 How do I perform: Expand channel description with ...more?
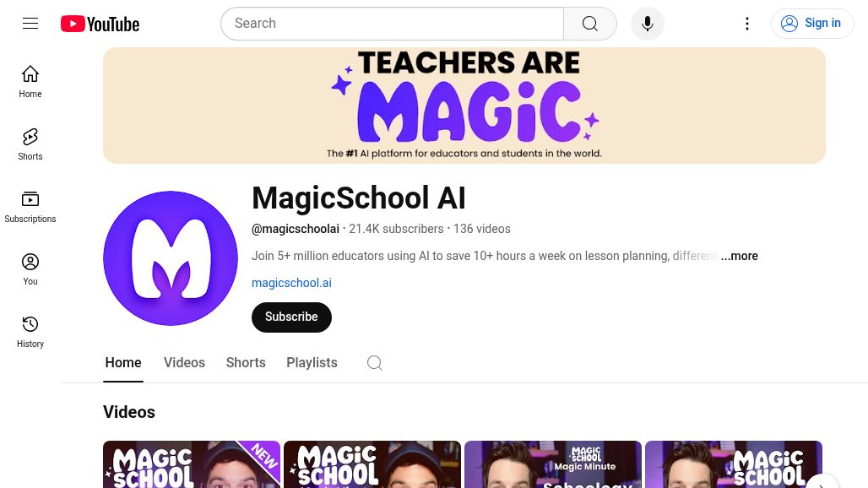(739, 256)
